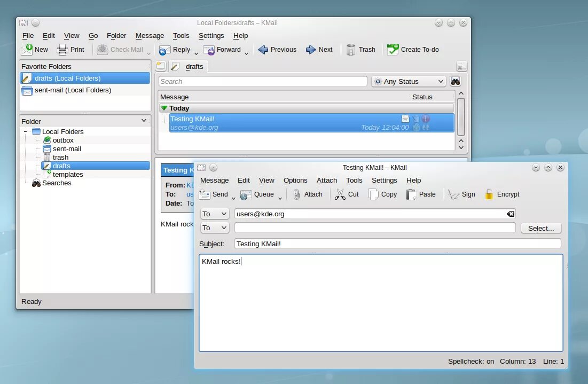Screen dimensions: 588x384
Task: Click the message list scrollbar down arrow
Action: (461, 147)
